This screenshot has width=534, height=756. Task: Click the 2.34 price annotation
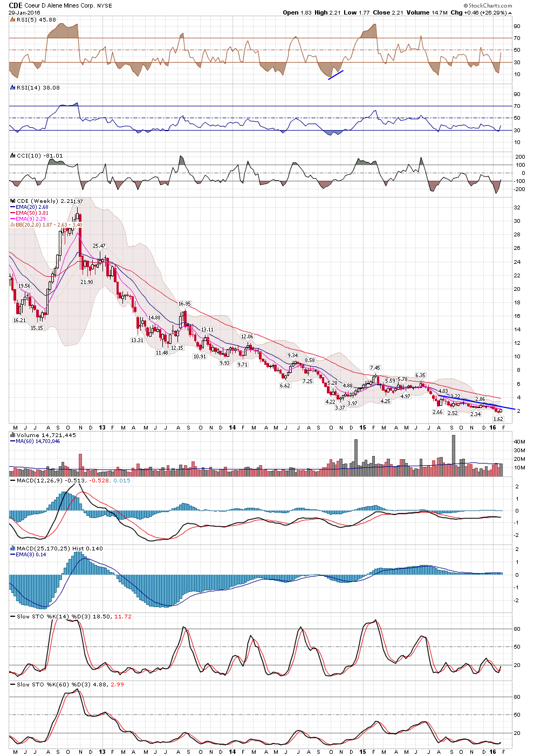[x=476, y=414]
